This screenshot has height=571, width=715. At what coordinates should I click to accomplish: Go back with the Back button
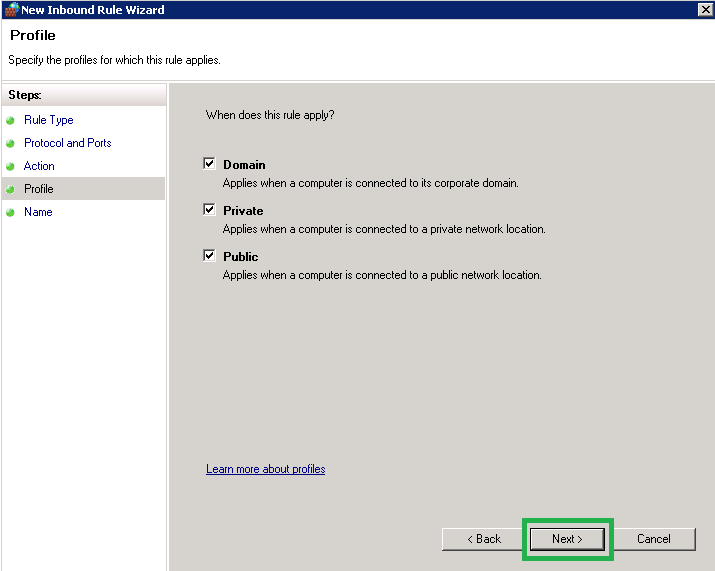coord(483,539)
